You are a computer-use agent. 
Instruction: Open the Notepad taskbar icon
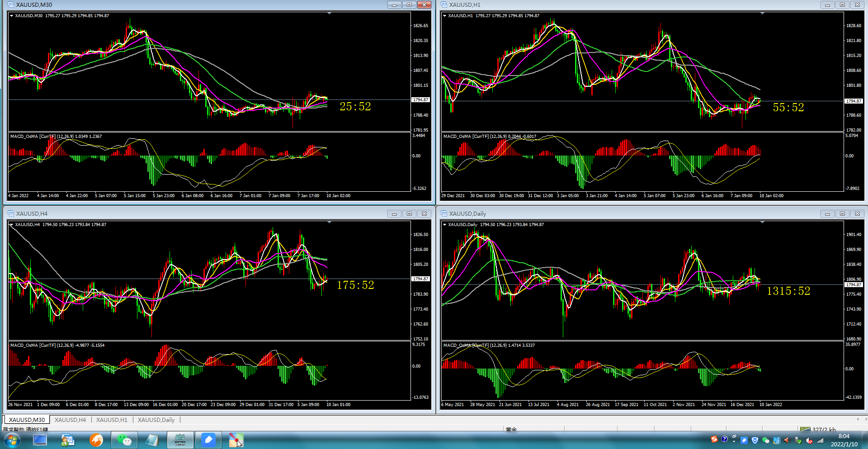[152, 440]
